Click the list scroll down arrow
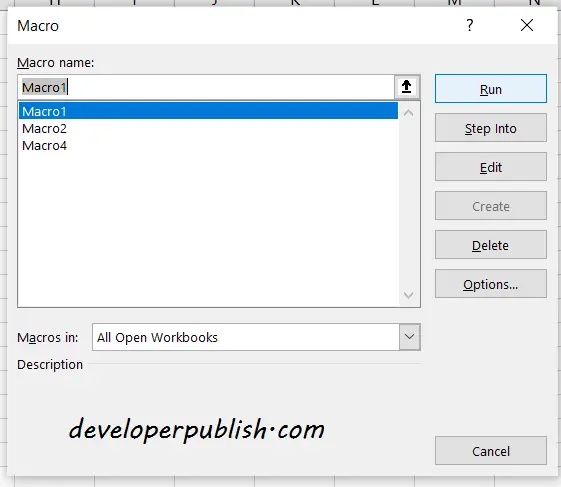 click(408, 295)
